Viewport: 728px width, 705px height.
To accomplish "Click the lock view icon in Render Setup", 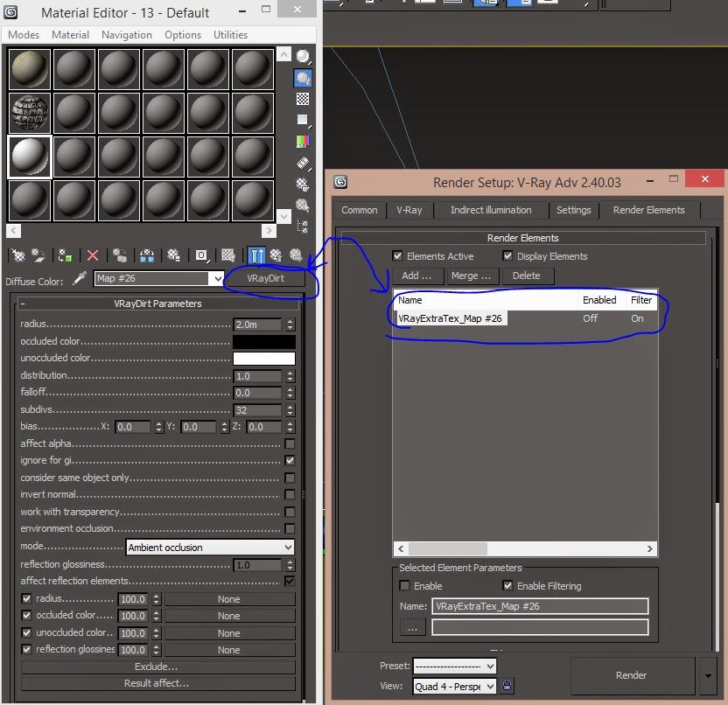I will coord(507,686).
